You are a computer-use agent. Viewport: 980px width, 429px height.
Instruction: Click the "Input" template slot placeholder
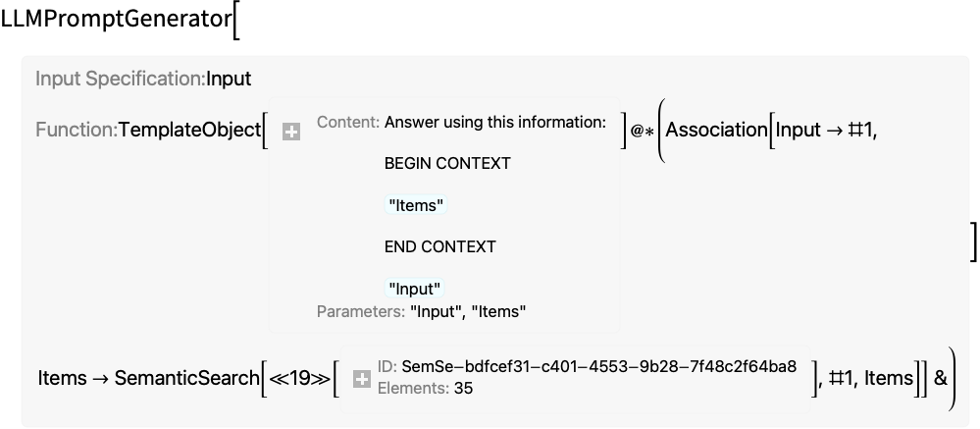coord(414,289)
